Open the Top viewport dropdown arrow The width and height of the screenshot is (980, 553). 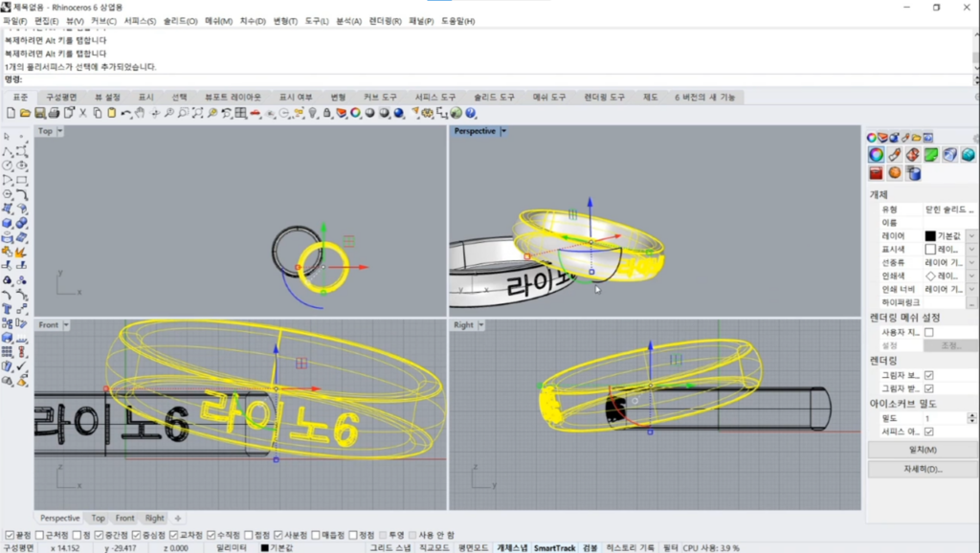click(60, 131)
